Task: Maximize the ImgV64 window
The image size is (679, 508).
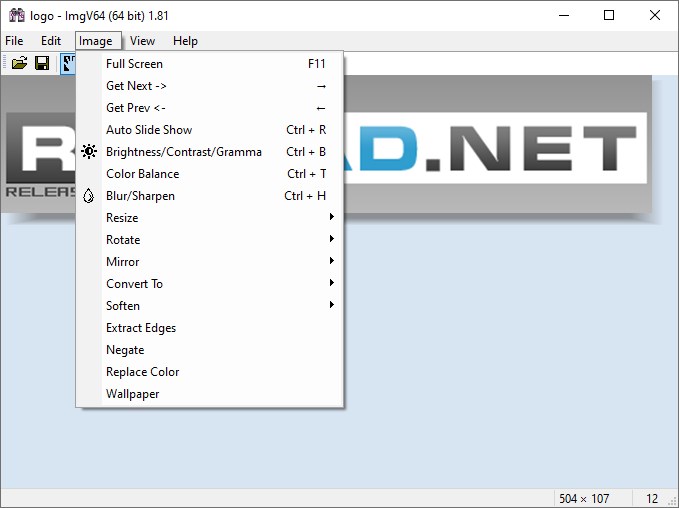Action: pyautogui.click(x=609, y=16)
